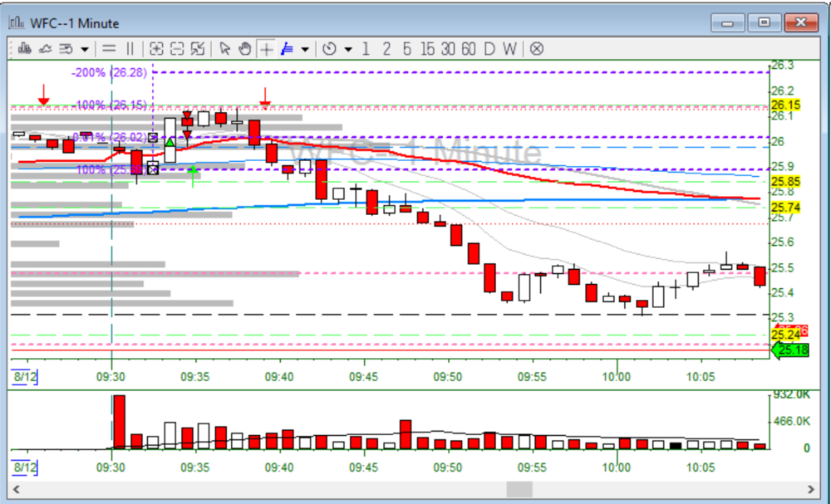
Task: Click the circled X remove icon
Action: [x=537, y=49]
